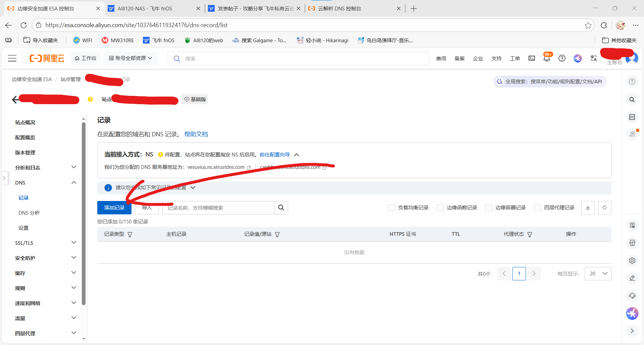This screenshot has width=644, height=345.
Task: Go to 前往配置向导 link
Action: click(275, 155)
